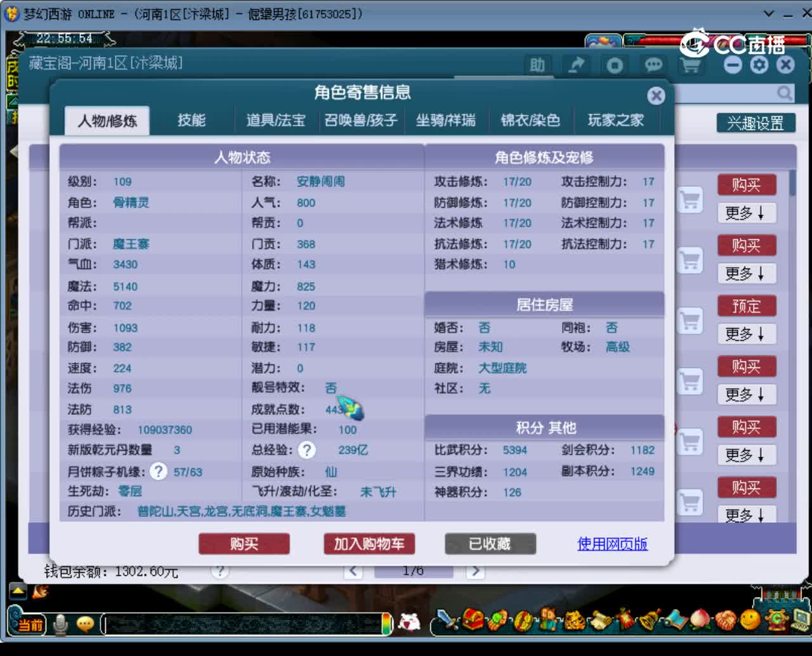Click the share arrow icon in header
This screenshot has height=656, width=812.
pos(576,65)
